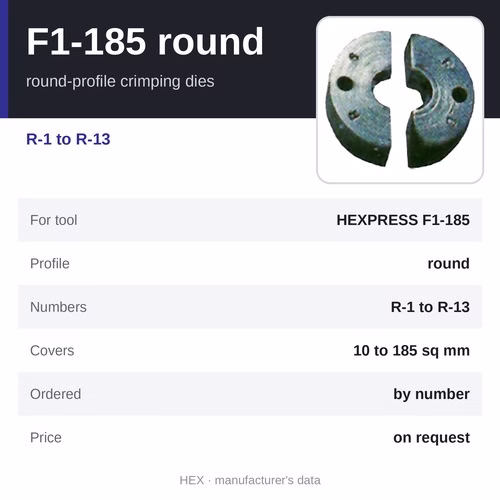500x500 pixels.
Task: Open the R-1 to R-13 blue link
Action: (x=68, y=139)
